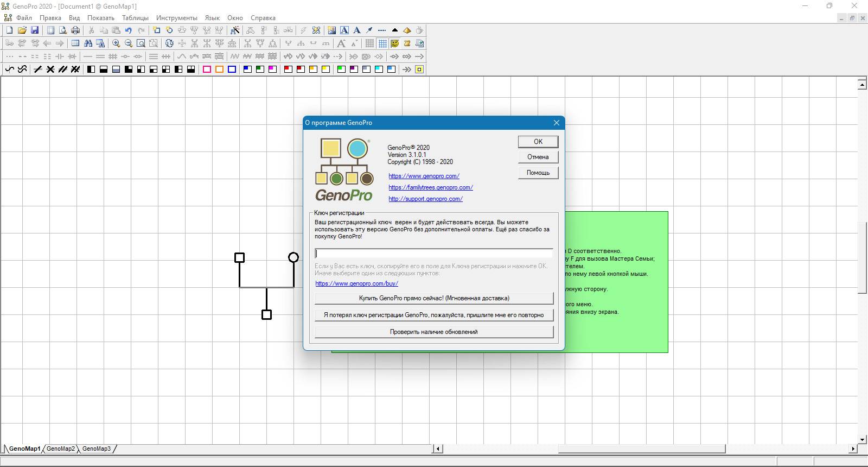Open the genopro.com/buy link

[x=356, y=283]
